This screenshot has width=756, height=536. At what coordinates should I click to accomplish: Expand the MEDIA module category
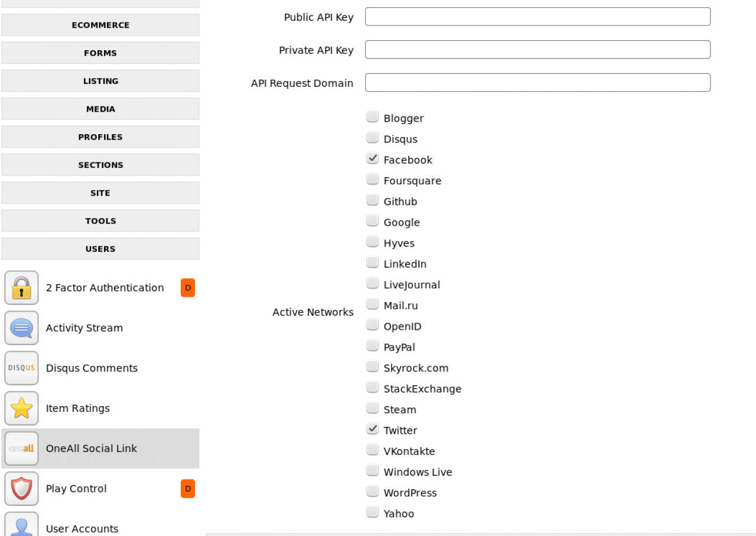pyautogui.click(x=100, y=109)
